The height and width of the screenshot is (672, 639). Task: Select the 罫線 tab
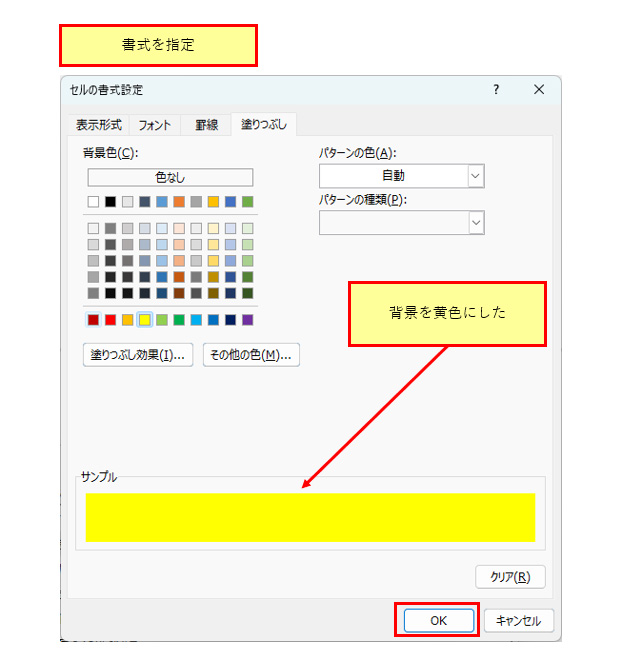coord(206,125)
